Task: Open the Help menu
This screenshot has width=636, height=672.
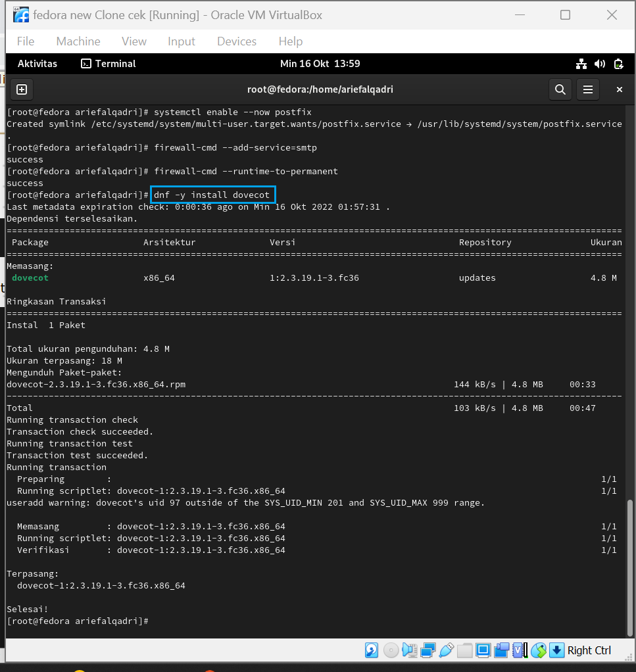Action: pos(291,41)
